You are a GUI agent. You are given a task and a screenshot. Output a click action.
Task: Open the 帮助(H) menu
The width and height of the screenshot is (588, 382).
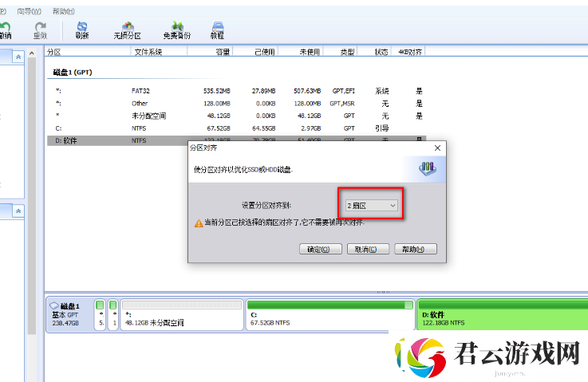point(63,11)
